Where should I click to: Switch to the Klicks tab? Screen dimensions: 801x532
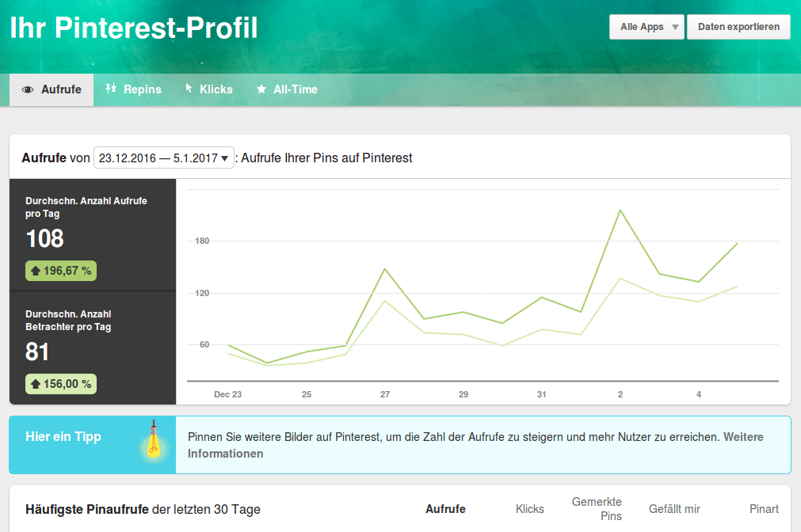(x=208, y=90)
